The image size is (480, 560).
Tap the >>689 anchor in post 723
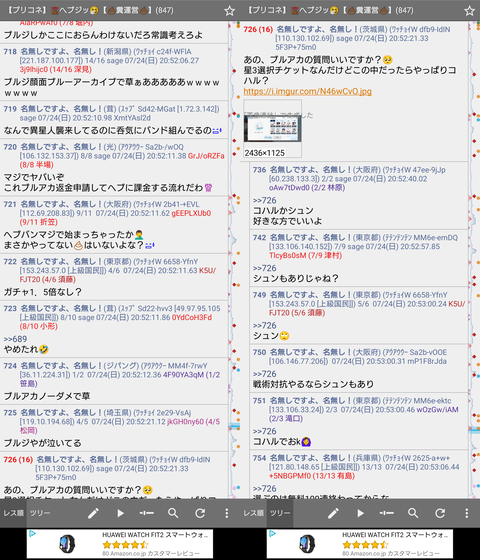pos(15,339)
